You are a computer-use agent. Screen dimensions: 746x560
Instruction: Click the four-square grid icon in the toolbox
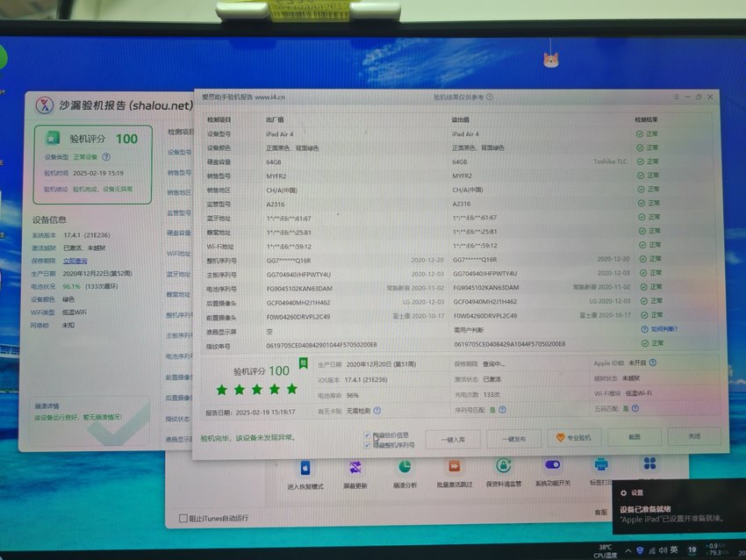649,463
